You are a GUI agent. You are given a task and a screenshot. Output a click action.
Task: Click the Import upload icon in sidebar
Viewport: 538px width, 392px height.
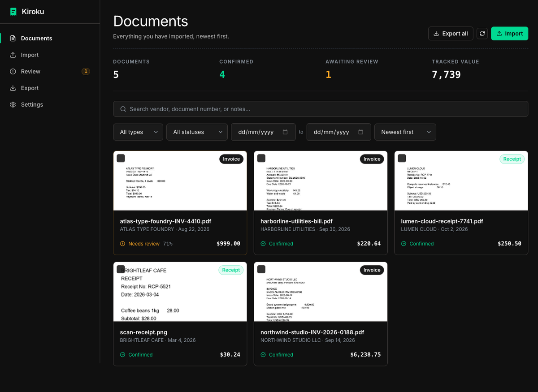point(13,55)
